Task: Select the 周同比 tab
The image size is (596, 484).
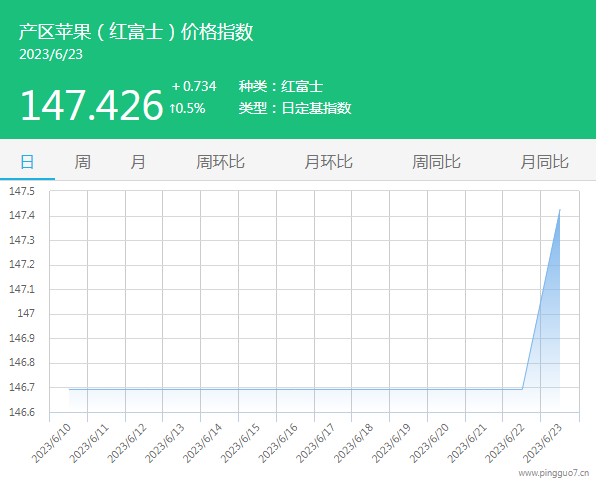Action: (436, 162)
